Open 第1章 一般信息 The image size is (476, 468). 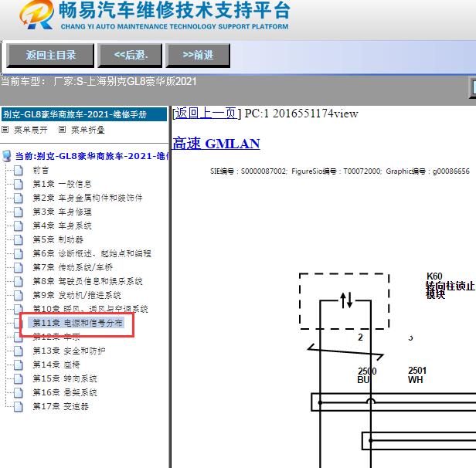click(x=63, y=184)
